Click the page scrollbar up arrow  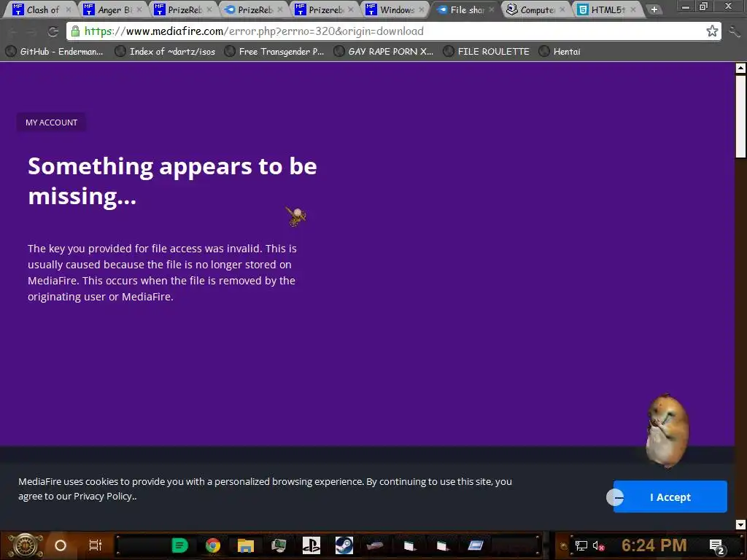coord(741,68)
